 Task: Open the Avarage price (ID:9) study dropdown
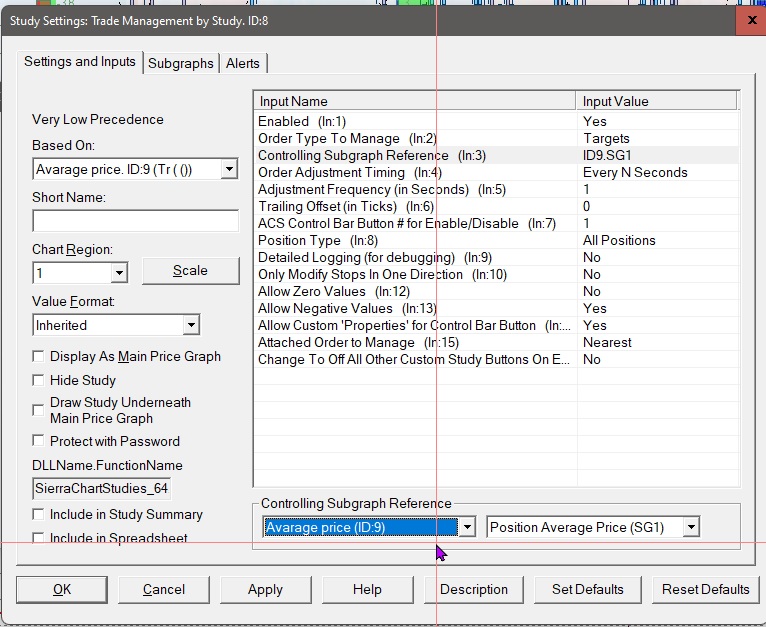pos(467,527)
